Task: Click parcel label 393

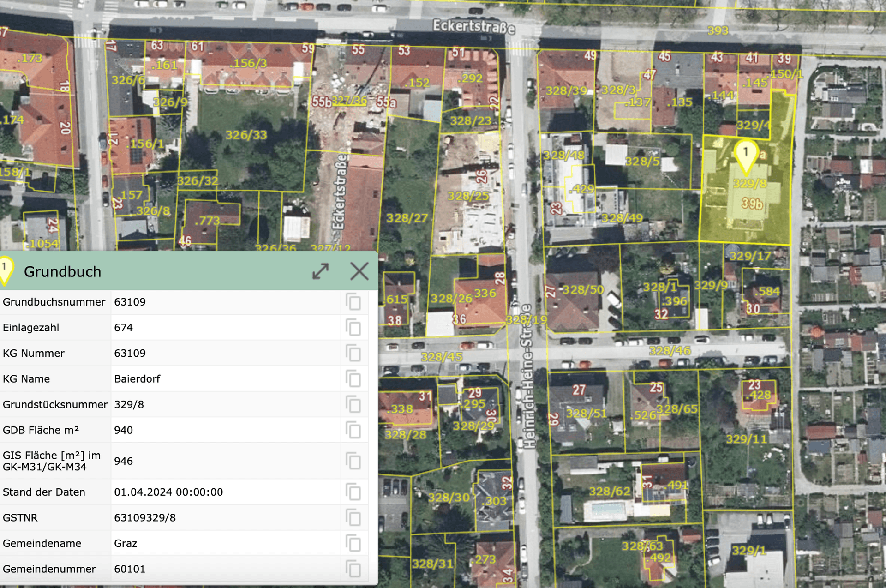Action: [x=718, y=30]
